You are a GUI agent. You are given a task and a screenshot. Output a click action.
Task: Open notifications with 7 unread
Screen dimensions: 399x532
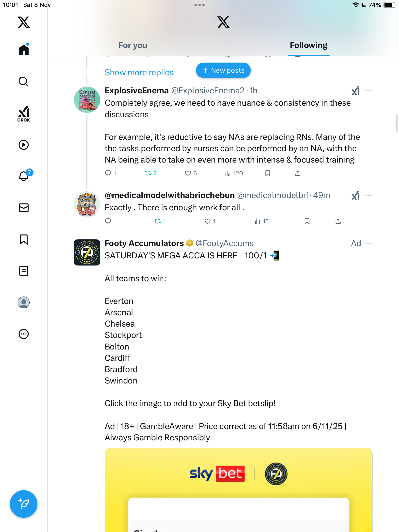[x=24, y=176]
